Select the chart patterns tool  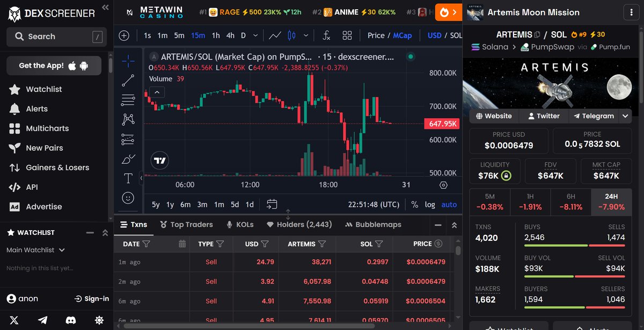coord(128,119)
